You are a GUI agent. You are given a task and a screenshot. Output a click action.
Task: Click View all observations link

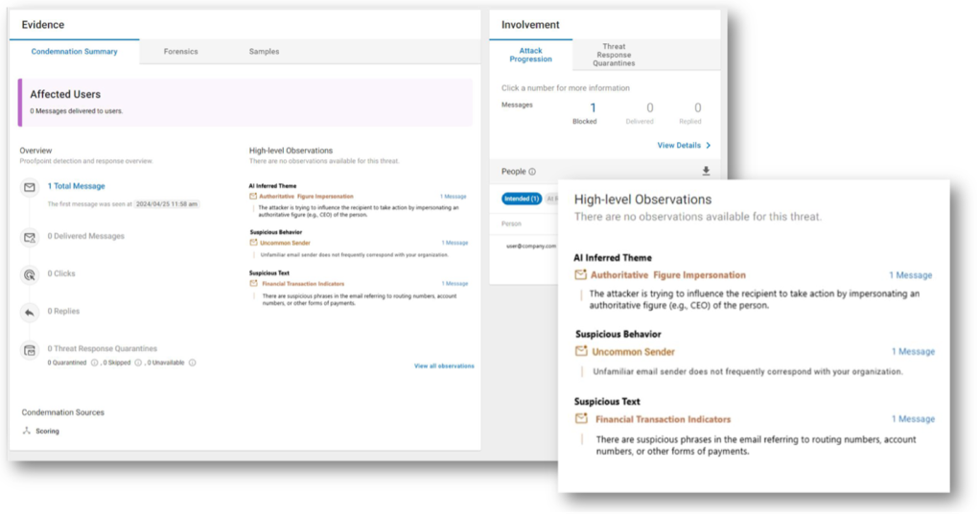pos(444,366)
